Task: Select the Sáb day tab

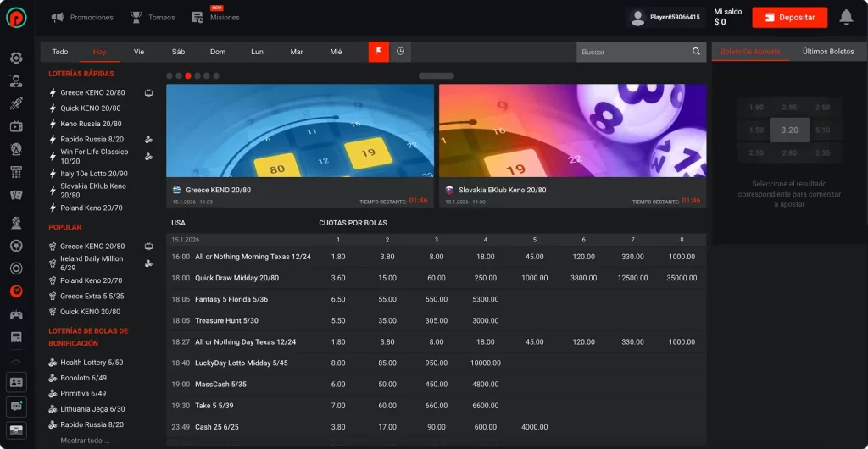Action: click(x=178, y=52)
